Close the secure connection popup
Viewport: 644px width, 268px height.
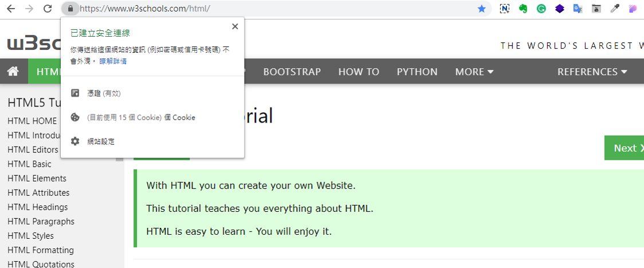coord(235,27)
